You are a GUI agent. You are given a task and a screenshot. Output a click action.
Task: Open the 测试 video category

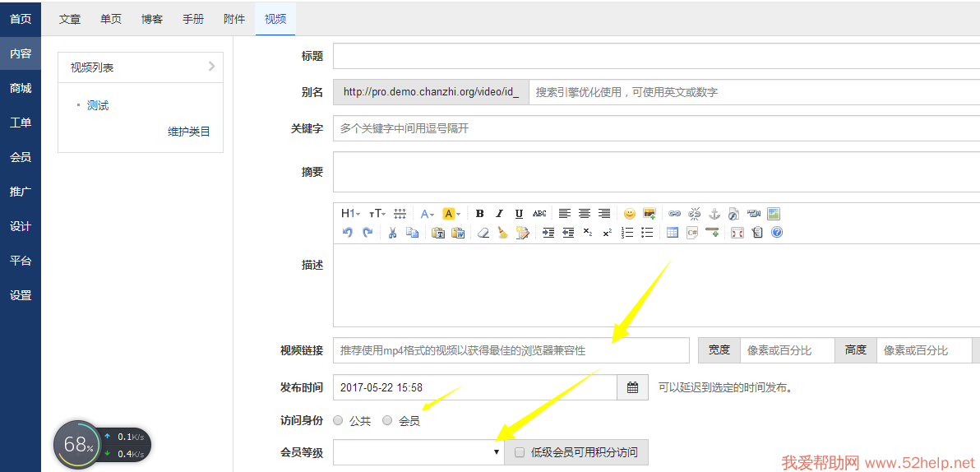(x=98, y=105)
